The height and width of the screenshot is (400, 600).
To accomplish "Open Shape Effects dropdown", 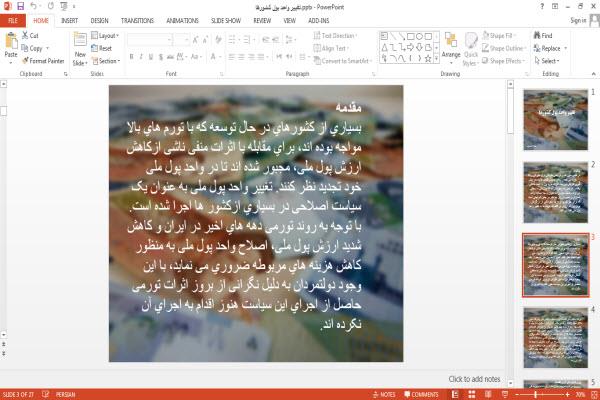I will (x=503, y=61).
